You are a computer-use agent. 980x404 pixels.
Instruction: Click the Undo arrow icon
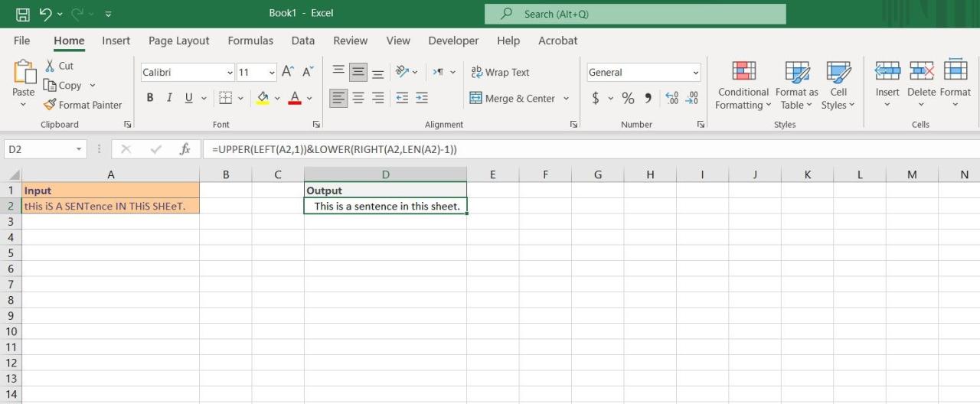pyautogui.click(x=45, y=14)
